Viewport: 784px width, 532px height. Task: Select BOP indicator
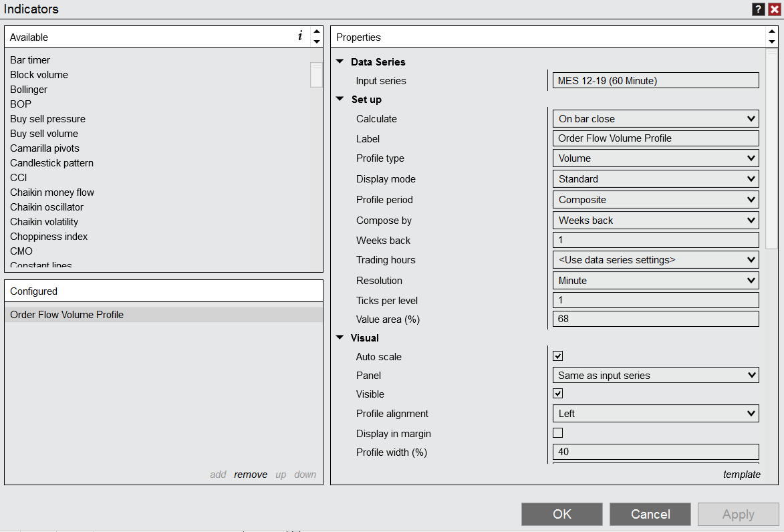pyautogui.click(x=21, y=104)
